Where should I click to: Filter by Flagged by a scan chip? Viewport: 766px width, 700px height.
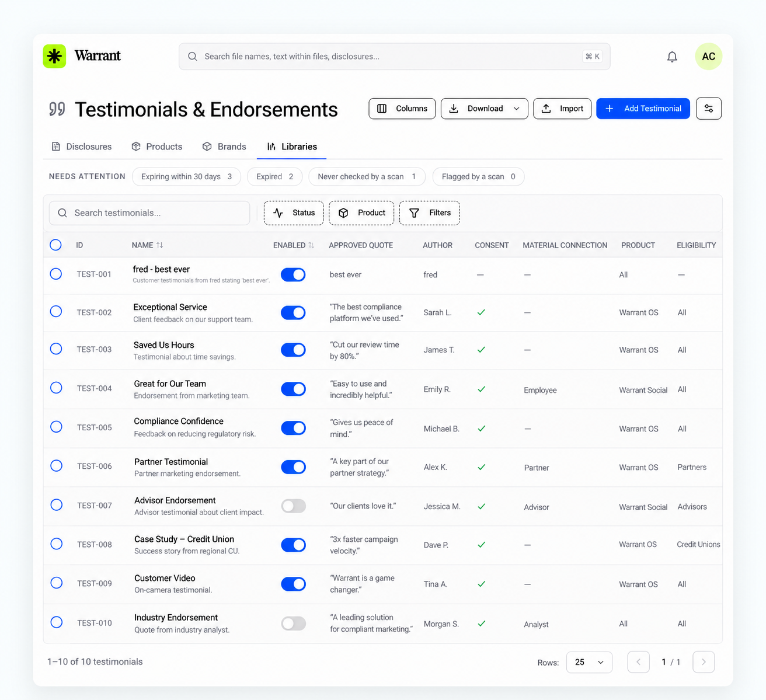point(478,177)
